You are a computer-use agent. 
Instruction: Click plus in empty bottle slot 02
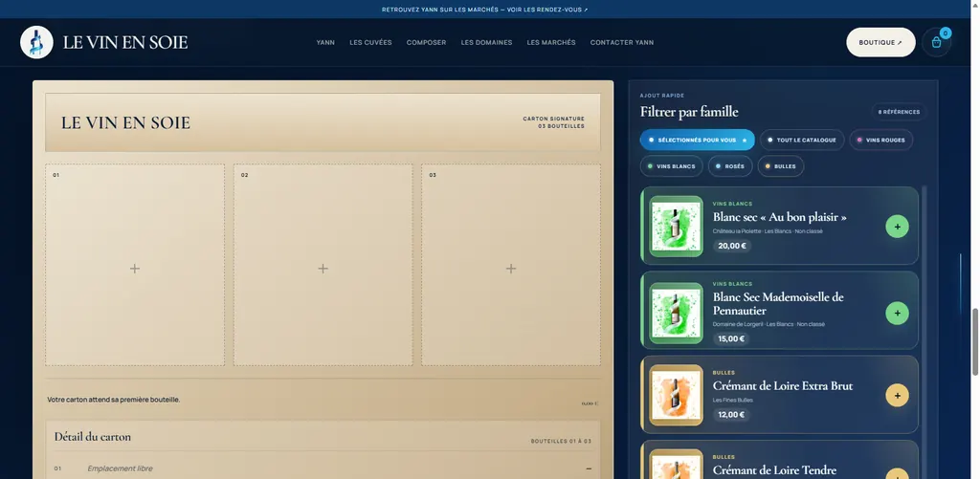pyautogui.click(x=323, y=269)
